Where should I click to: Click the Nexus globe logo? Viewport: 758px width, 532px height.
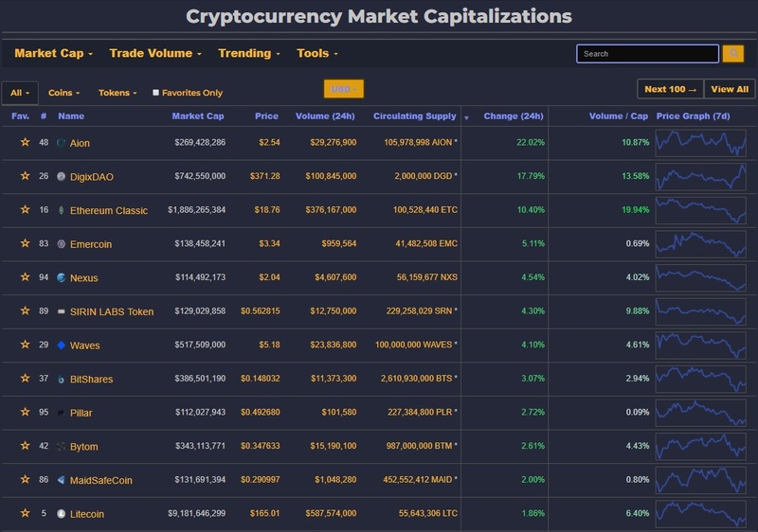tap(61, 277)
